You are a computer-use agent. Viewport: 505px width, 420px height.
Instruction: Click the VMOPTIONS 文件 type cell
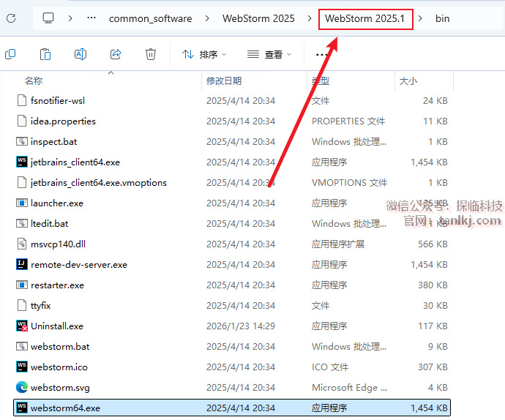(x=349, y=183)
